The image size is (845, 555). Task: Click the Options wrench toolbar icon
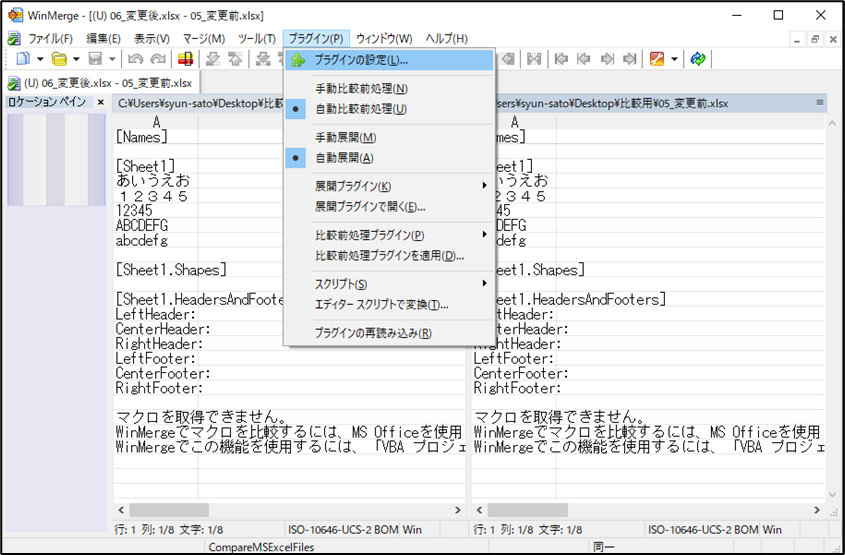click(x=657, y=60)
